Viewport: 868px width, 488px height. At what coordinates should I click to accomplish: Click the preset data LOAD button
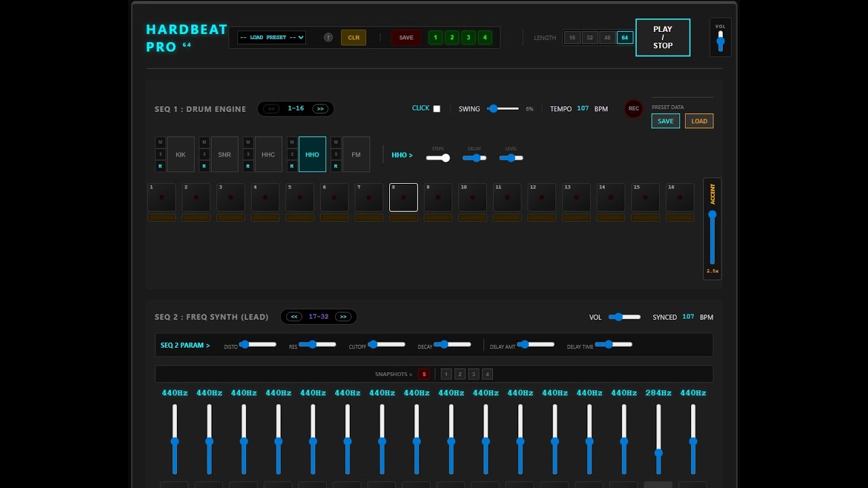(699, 121)
